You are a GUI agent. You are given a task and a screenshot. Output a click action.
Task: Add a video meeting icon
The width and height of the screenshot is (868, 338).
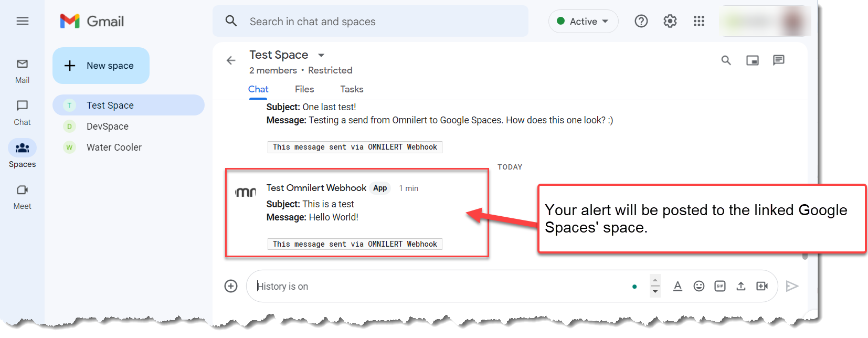pos(762,286)
